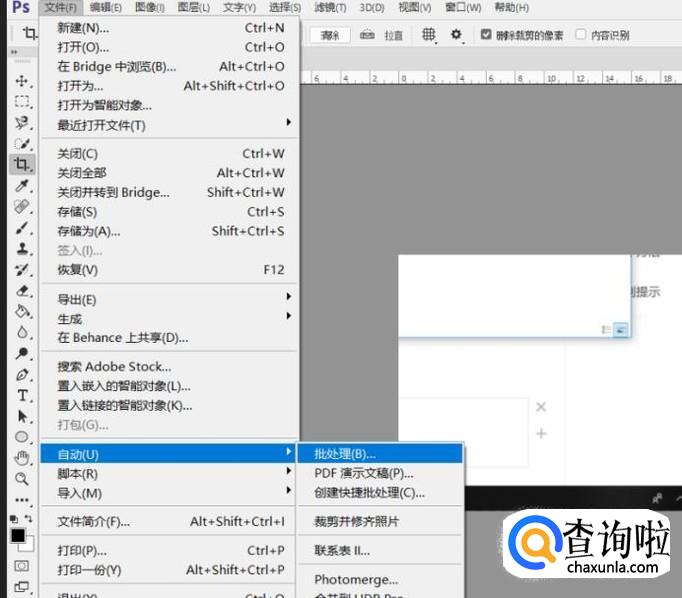Expand the Export submenu
This screenshot has width=682, height=598.
170,300
